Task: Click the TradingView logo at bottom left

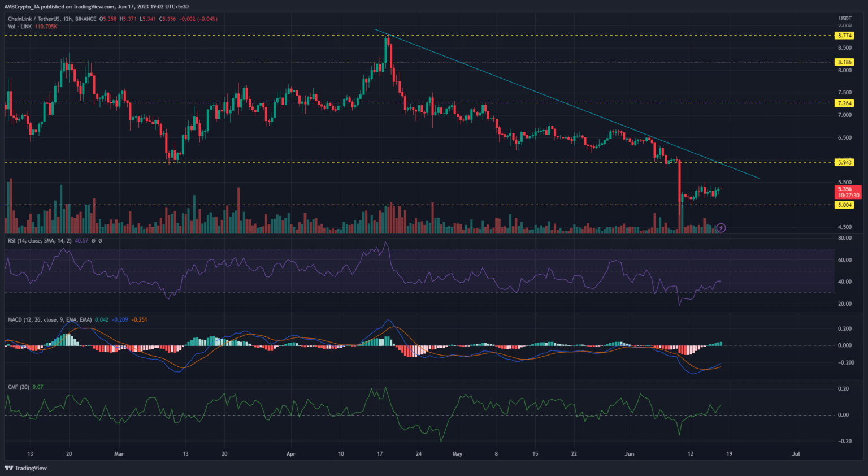Action: [26, 468]
